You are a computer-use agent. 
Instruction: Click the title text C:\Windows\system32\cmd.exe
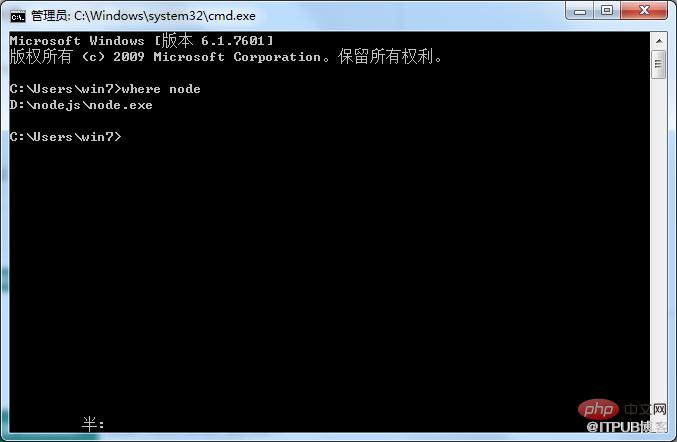coord(165,16)
